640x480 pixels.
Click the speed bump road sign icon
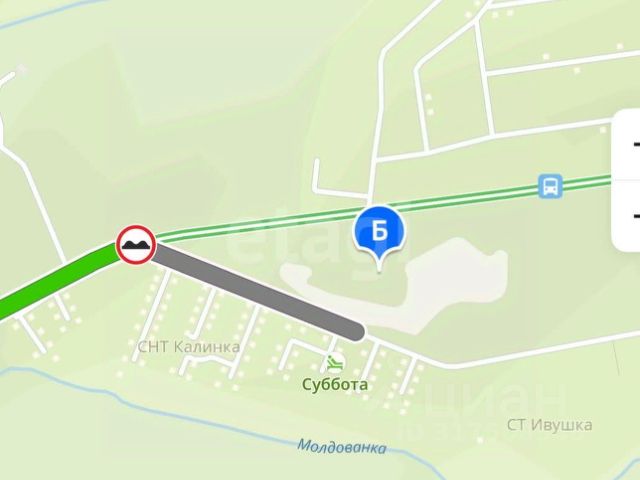(x=136, y=244)
